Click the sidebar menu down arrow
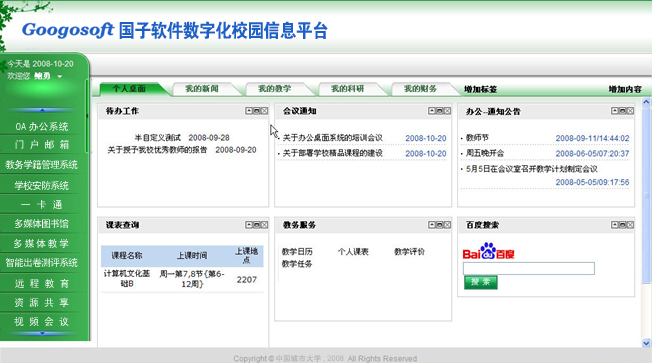Image resolution: width=652 pixels, height=363 pixels. pyautogui.click(x=42, y=333)
